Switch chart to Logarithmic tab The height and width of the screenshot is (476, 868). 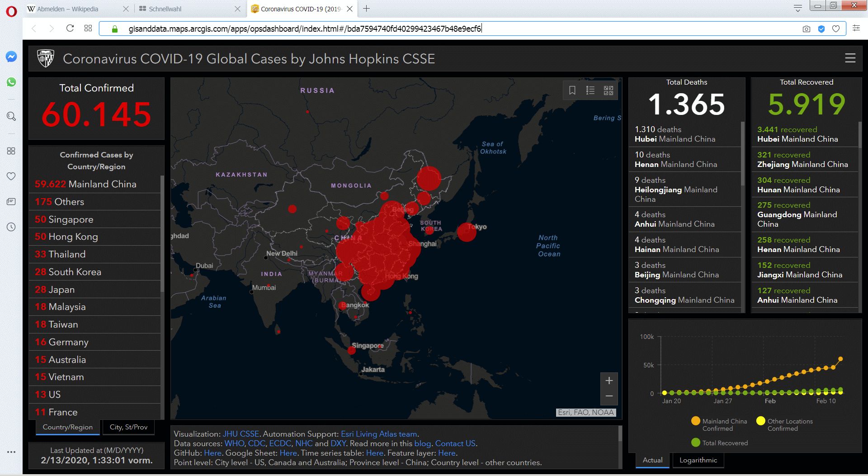pyautogui.click(x=698, y=460)
